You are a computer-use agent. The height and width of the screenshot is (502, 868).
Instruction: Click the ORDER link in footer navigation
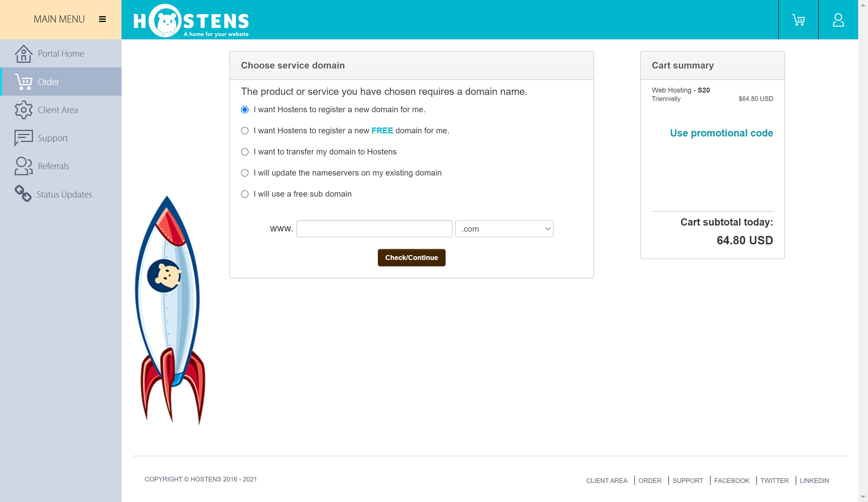coord(650,480)
